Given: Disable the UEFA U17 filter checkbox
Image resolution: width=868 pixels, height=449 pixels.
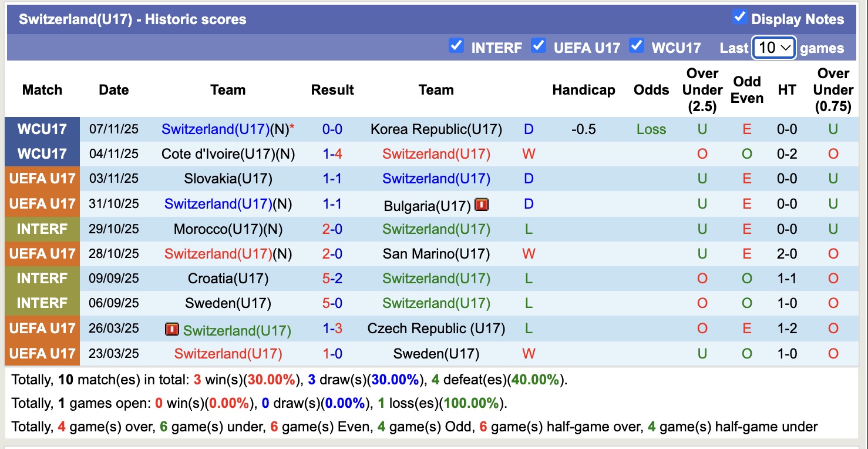Looking at the screenshot, I should (x=538, y=46).
